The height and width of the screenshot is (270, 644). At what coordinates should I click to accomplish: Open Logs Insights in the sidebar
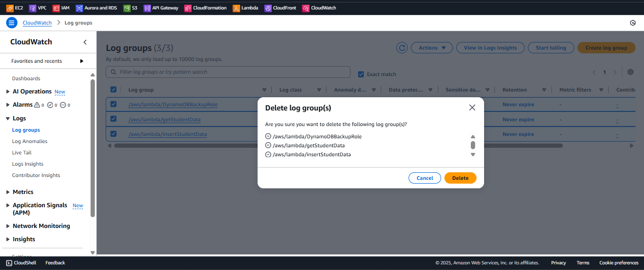click(28, 164)
